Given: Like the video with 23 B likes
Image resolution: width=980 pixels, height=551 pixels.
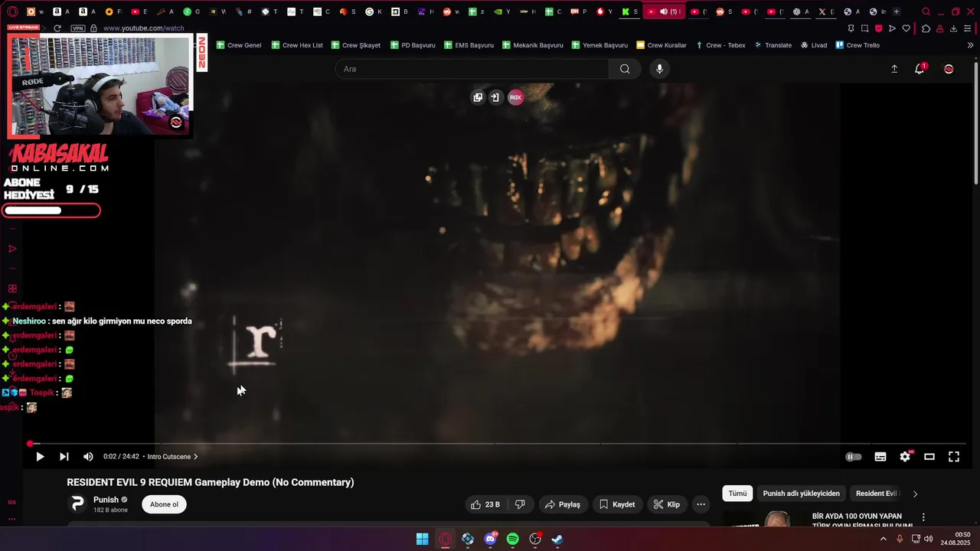Looking at the screenshot, I should click(x=485, y=504).
